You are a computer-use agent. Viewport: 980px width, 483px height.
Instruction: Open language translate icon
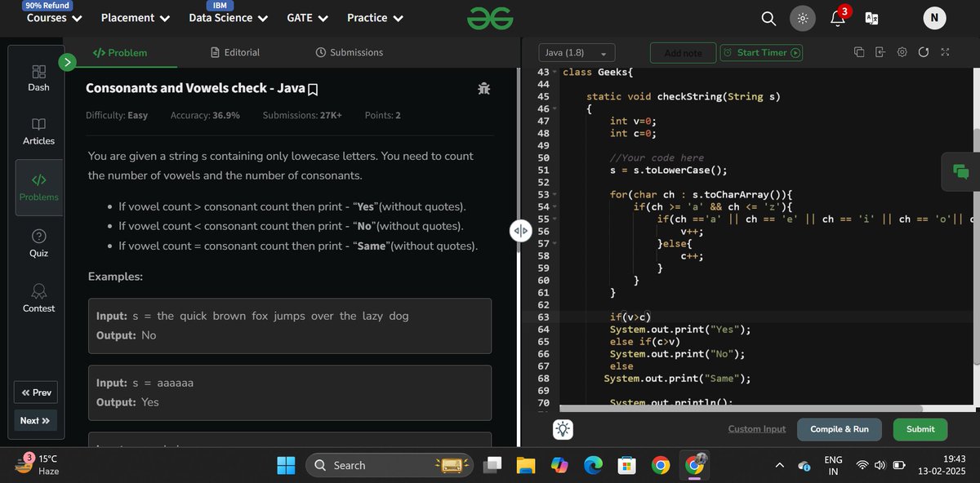point(871,18)
